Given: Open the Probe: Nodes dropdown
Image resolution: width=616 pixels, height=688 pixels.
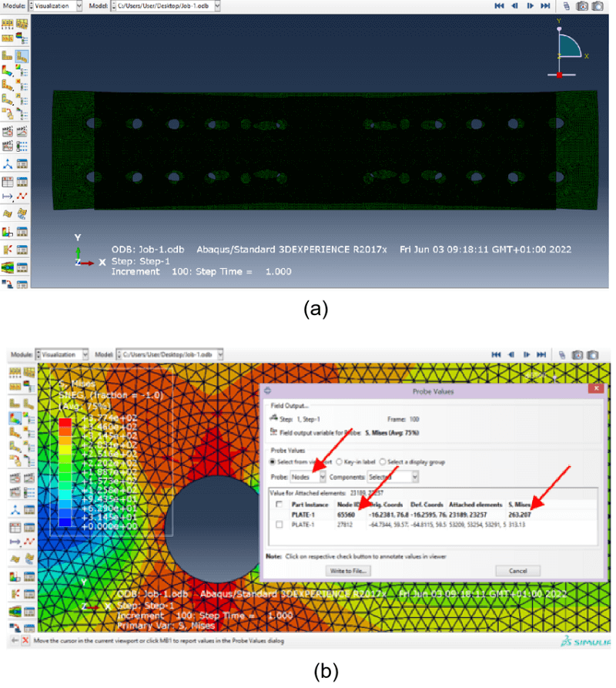Looking at the screenshot, I should pos(323,477).
